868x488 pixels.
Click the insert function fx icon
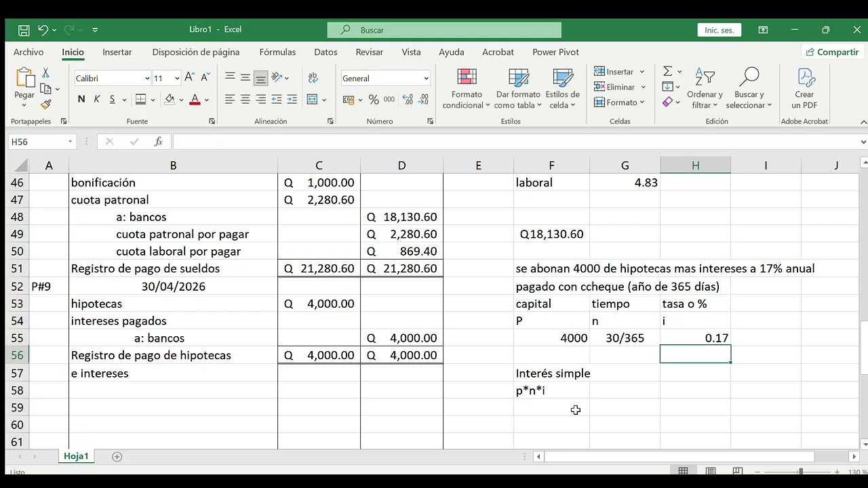(158, 142)
